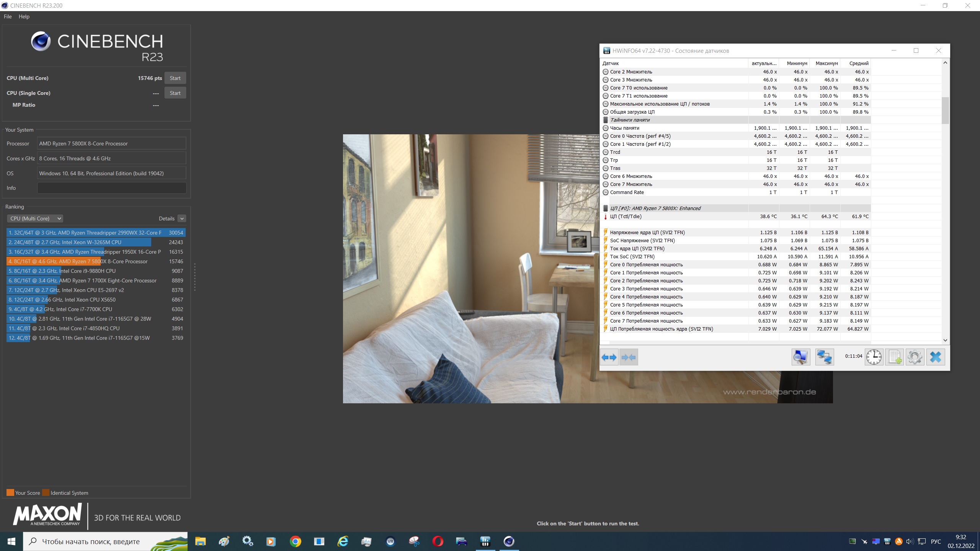Image resolution: width=980 pixels, height=551 pixels.
Task: Reset the HWiNFO clock timer icon
Action: tap(874, 357)
